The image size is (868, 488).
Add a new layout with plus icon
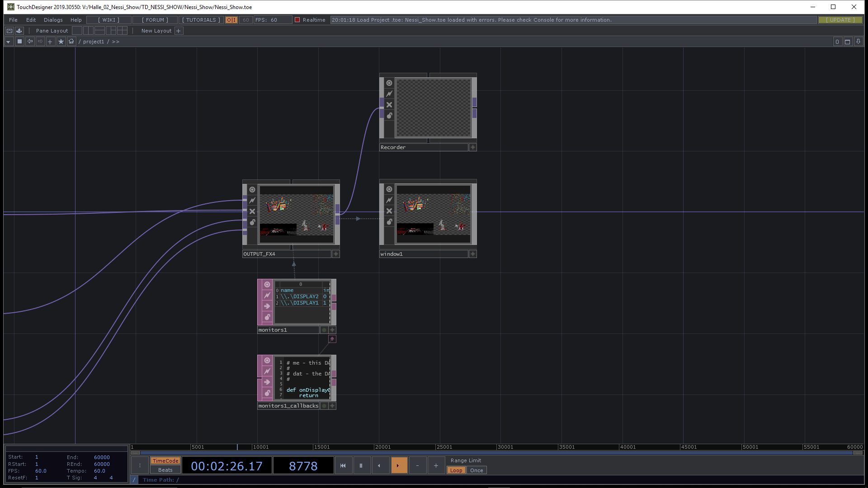(179, 31)
